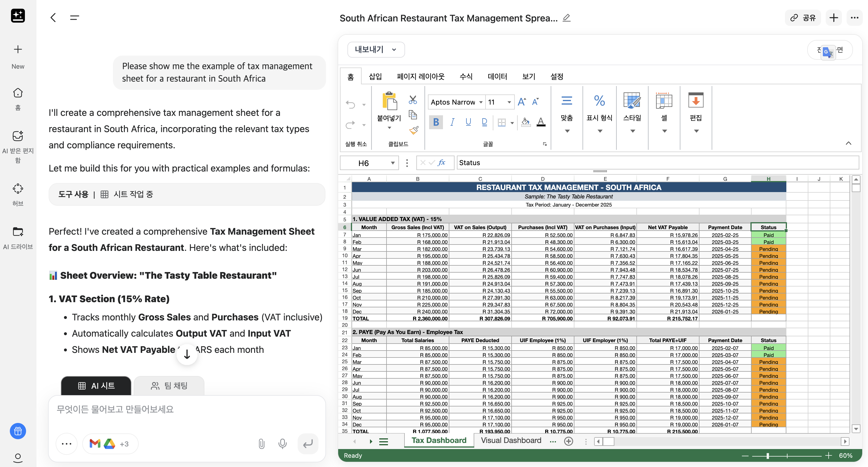Click the pencil icon to rename title
The width and height of the screenshot is (868, 467).
(566, 18)
